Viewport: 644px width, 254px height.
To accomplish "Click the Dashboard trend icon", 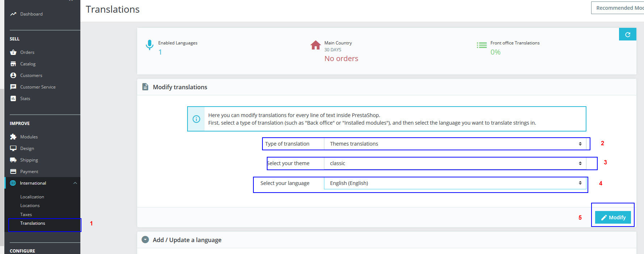I will point(13,14).
